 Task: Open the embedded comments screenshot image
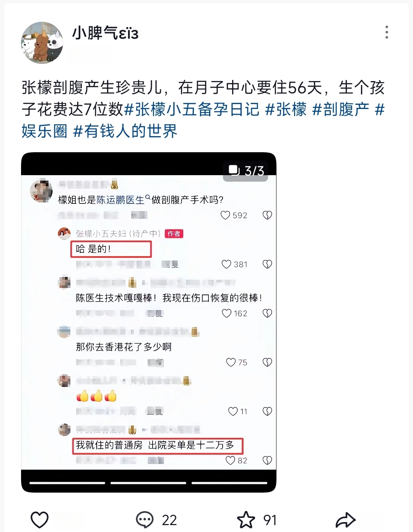(149, 322)
